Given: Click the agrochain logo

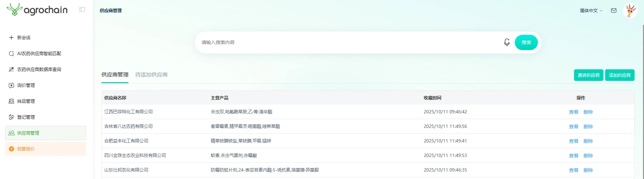Looking at the screenshot, I should coord(37,9).
